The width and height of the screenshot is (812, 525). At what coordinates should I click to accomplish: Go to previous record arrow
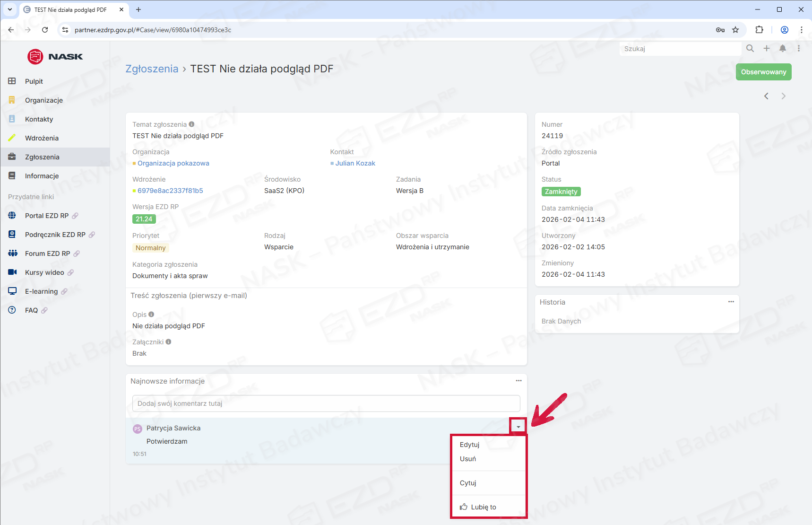766,96
